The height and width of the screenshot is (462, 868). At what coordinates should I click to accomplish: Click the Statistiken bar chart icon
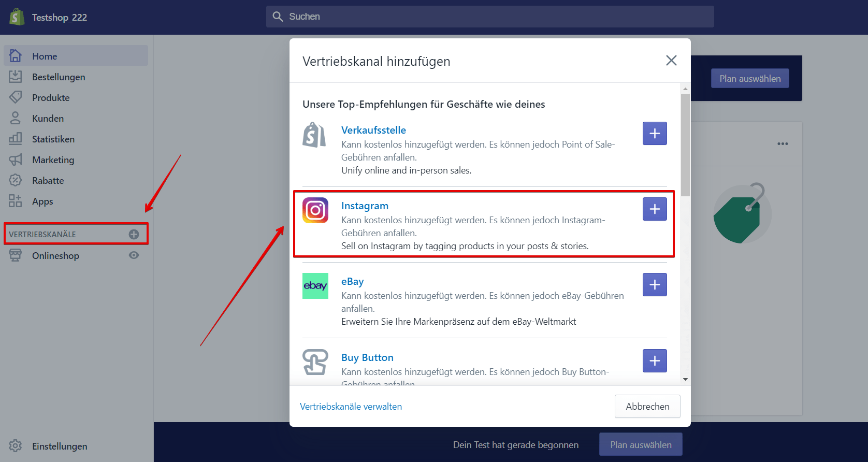[x=16, y=139]
